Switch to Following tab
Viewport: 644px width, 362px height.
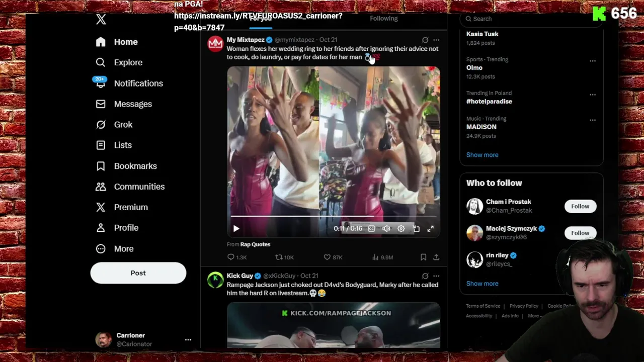pyautogui.click(x=384, y=19)
